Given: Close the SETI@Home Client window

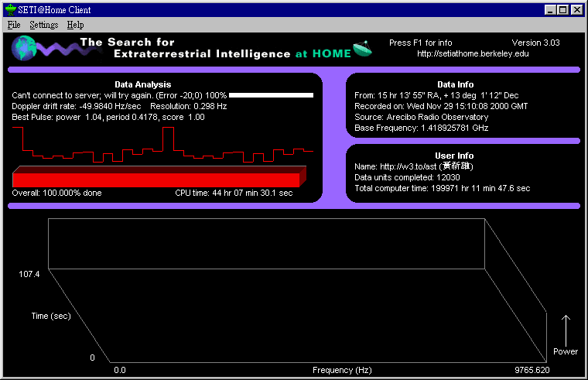Looking at the screenshot, I should pos(576,10).
